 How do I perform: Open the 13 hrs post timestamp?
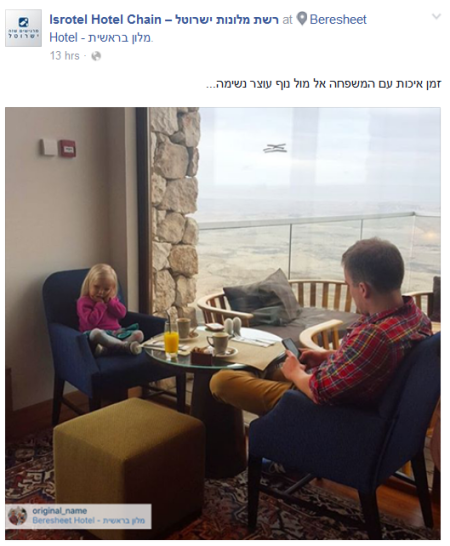coord(65,55)
